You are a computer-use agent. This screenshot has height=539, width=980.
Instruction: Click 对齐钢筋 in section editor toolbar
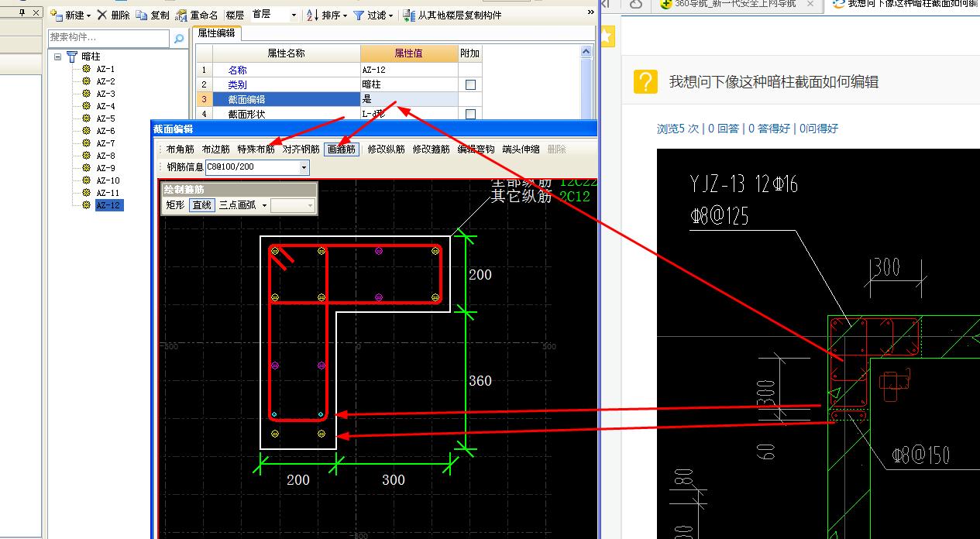[301, 149]
